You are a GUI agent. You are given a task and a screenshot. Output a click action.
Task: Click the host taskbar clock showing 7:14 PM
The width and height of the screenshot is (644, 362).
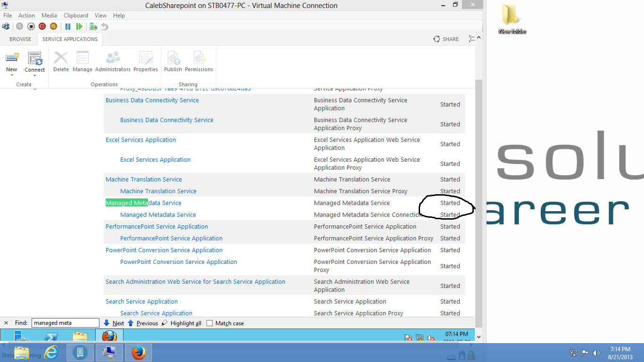620,353
